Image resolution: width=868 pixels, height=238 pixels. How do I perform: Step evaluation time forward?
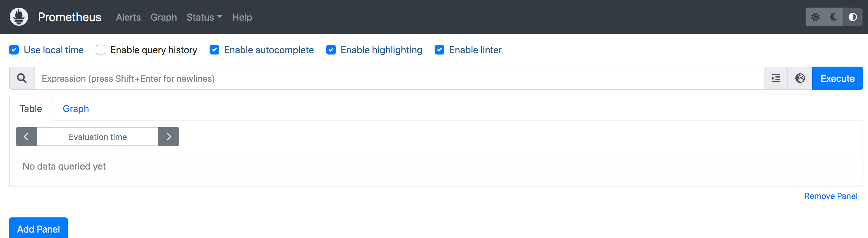(168, 137)
